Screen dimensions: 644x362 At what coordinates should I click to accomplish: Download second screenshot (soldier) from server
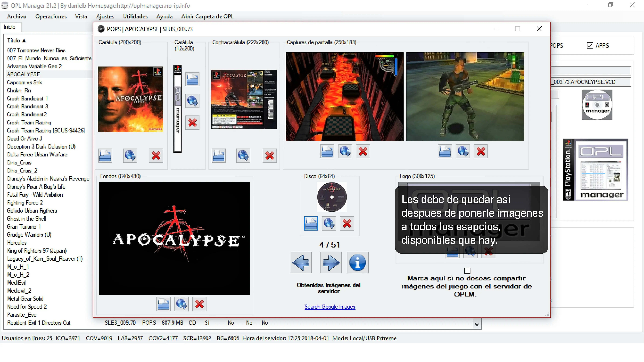coord(463,151)
